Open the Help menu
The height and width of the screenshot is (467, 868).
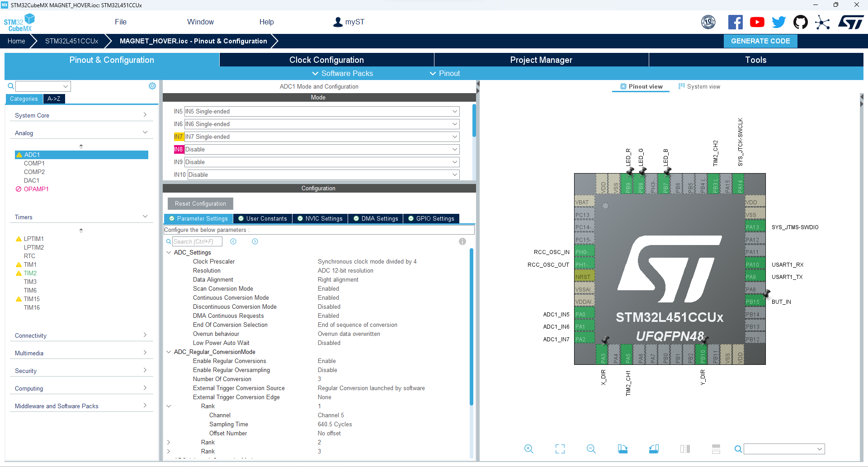(266, 22)
